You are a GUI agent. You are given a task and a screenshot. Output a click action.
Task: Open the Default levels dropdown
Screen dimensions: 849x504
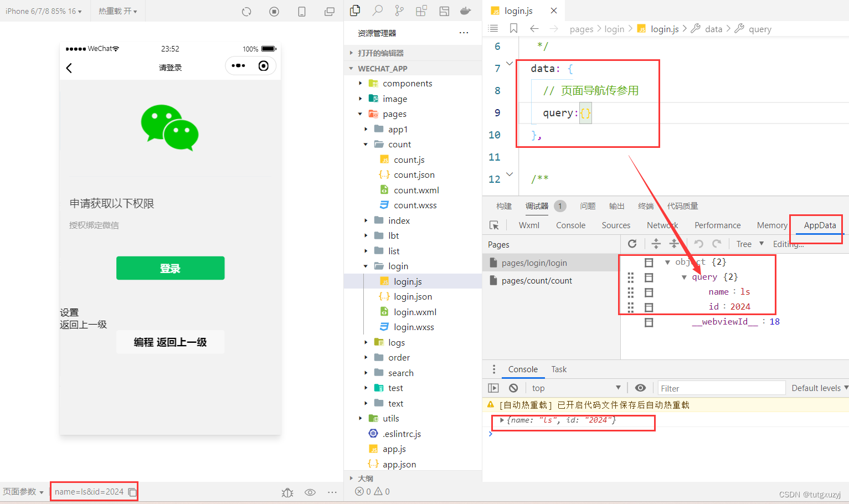[820, 388]
